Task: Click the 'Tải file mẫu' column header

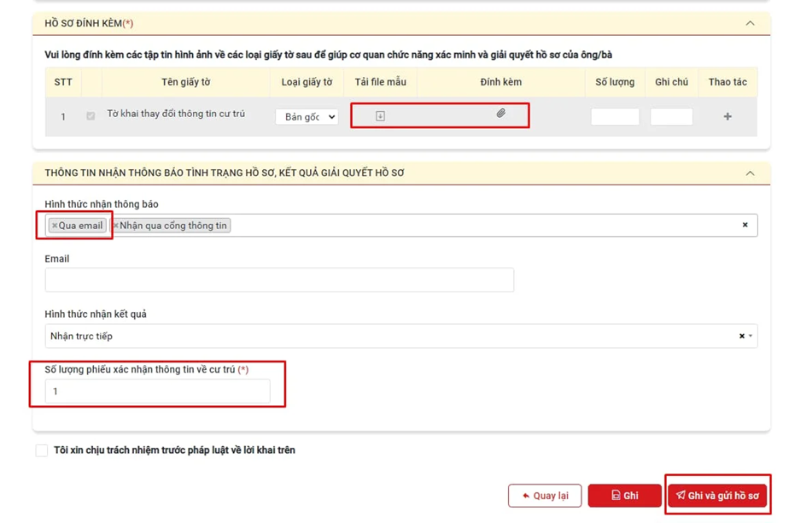Action: pos(380,82)
